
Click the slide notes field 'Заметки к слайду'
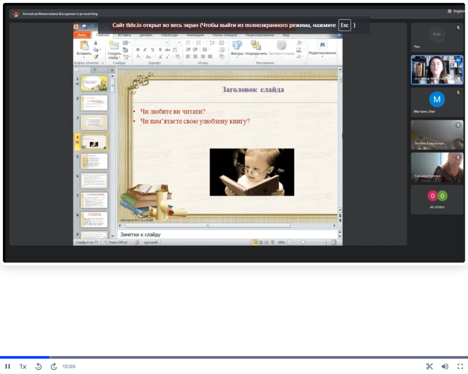pyautogui.click(x=228, y=234)
